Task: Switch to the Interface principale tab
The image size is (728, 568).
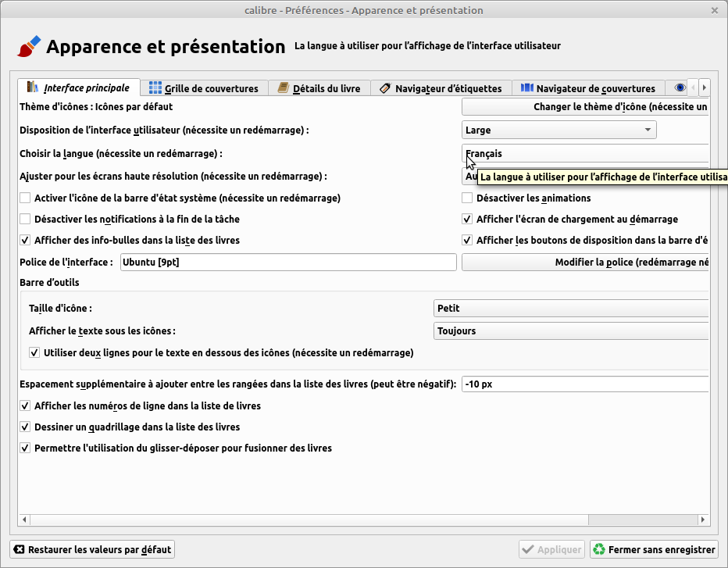Action: (x=79, y=88)
